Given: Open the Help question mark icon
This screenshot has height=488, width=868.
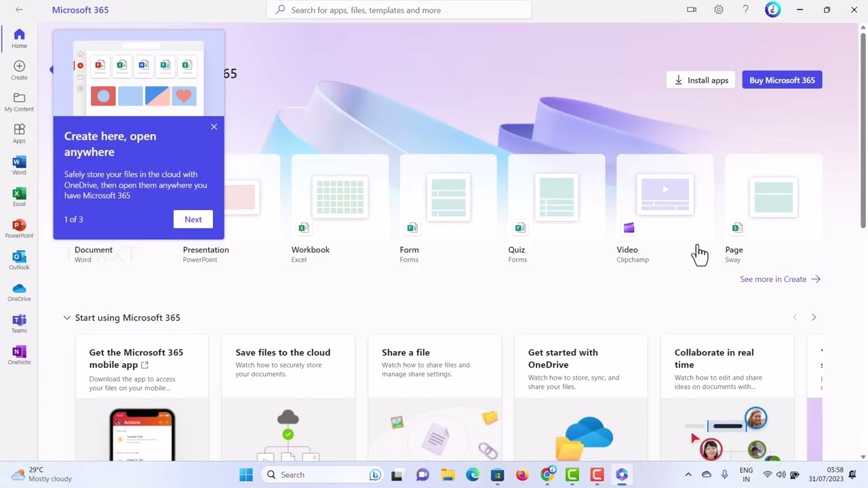Looking at the screenshot, I should pyautogui.click(x=745, y=9).
